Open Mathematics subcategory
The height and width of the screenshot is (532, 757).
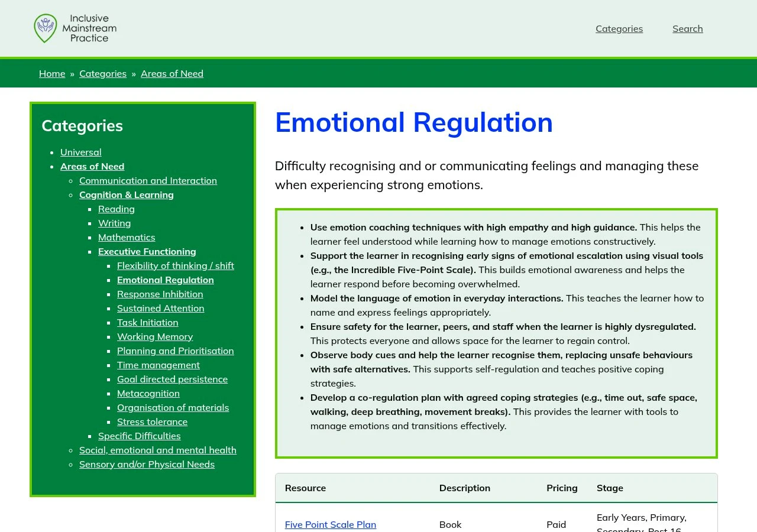coord(127,237)
